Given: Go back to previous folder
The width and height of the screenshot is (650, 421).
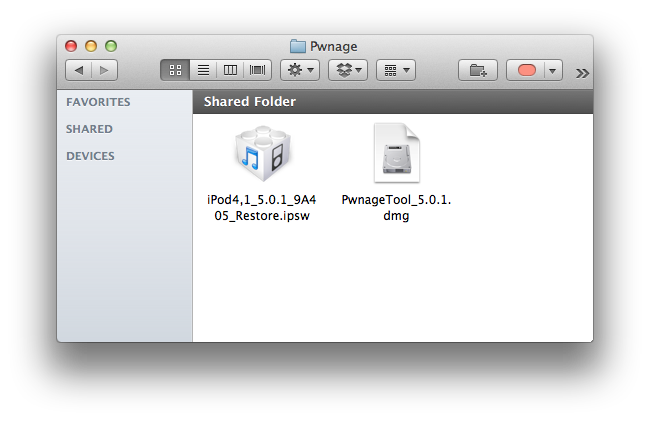Looking at the screenshot, I should [78, 70].
